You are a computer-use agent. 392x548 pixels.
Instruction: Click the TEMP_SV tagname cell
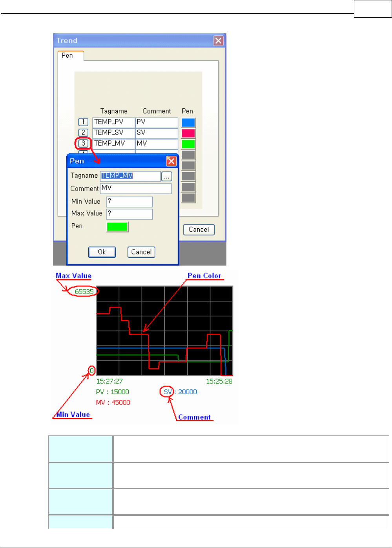[114, 133]
